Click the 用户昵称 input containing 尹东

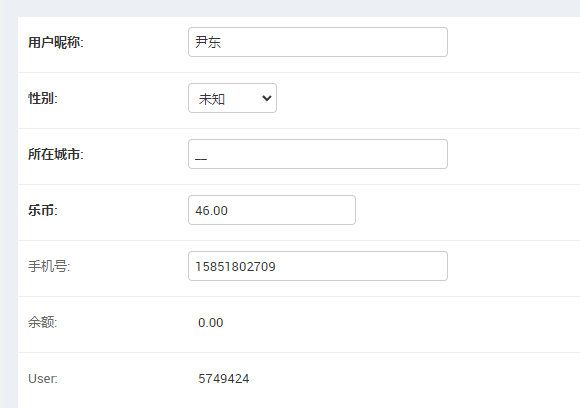click(x=318, y=42)
